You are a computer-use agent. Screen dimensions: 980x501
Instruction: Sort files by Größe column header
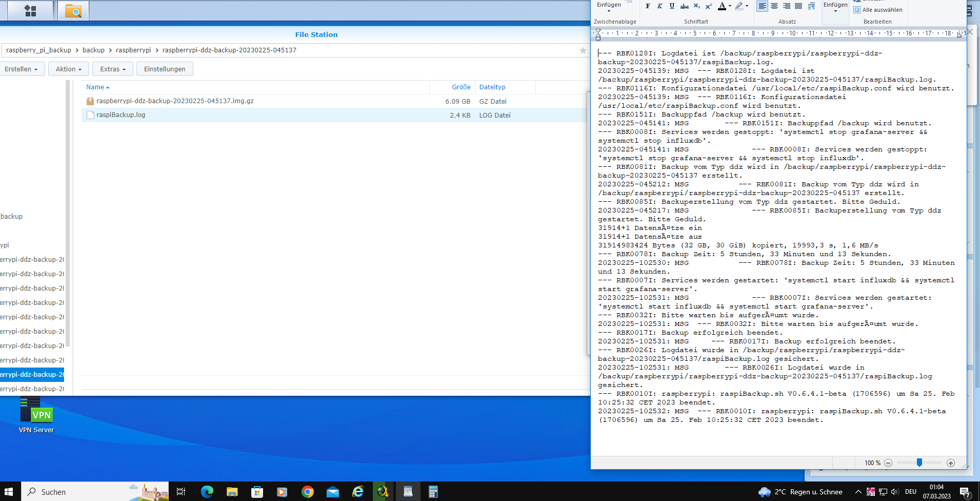click(x=461, y=87)
